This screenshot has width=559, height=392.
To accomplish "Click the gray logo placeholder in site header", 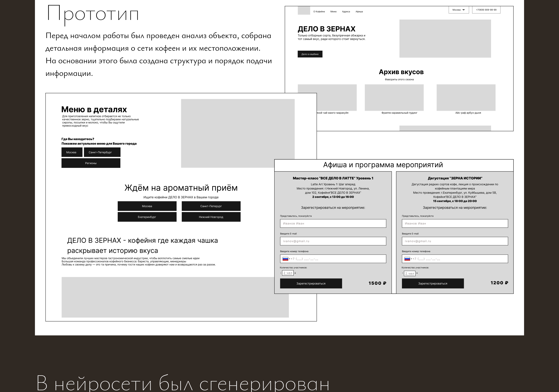I will (304, 11).
